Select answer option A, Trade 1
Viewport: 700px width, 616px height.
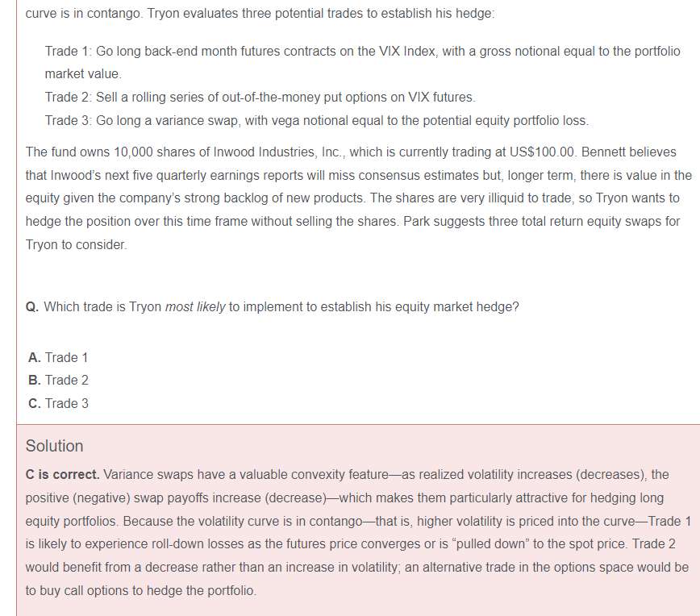tap(58, 357)
